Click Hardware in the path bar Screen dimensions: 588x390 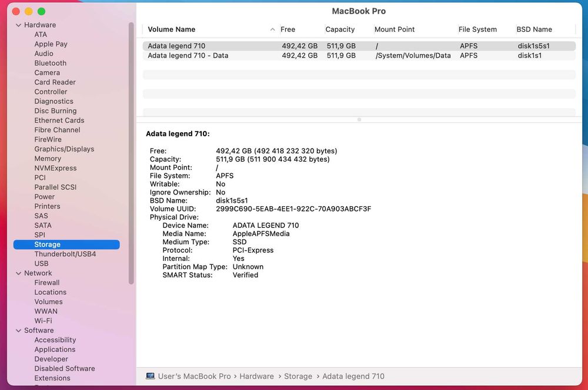coord(256,376)
